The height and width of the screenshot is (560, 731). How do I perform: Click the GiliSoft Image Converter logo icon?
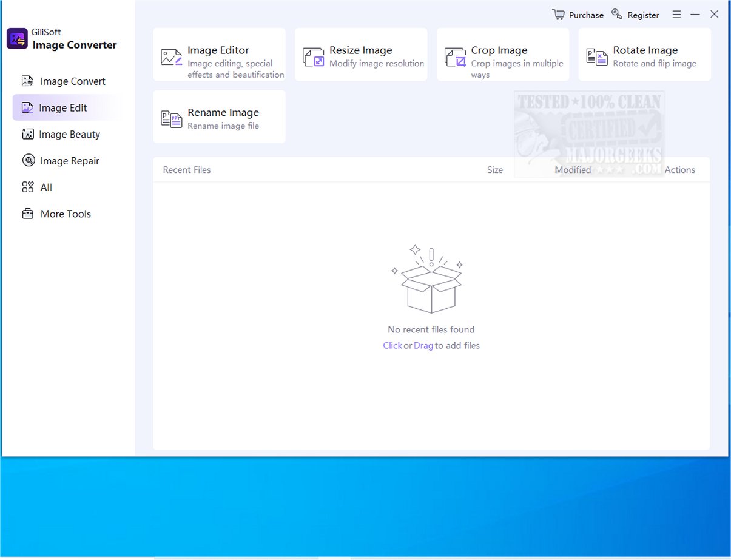17,38
